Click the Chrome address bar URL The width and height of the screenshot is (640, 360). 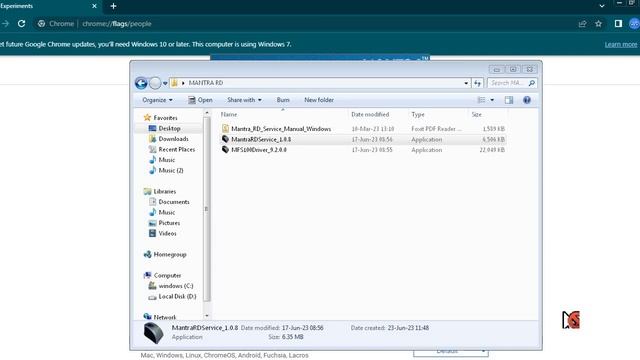tap(117, 24)
